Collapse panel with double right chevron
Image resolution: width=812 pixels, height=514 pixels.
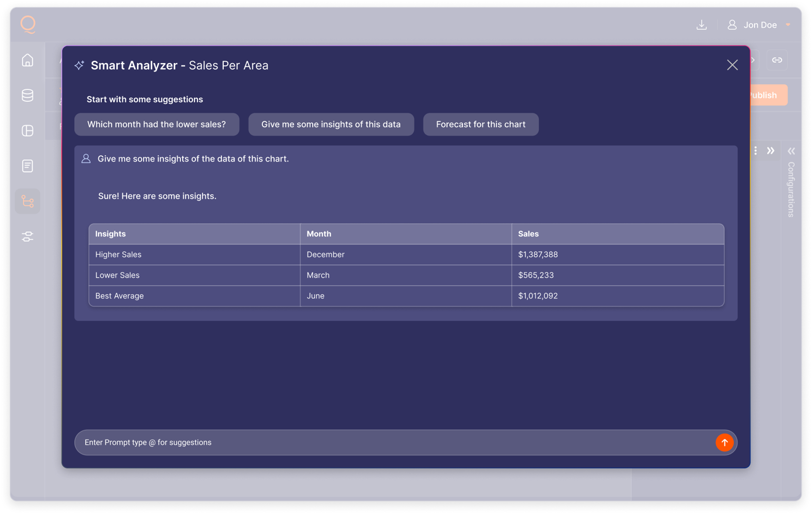point(771,151)
